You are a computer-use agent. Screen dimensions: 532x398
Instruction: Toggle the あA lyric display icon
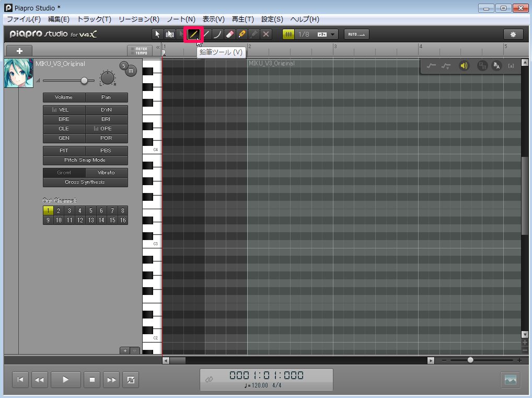point(496,65)
